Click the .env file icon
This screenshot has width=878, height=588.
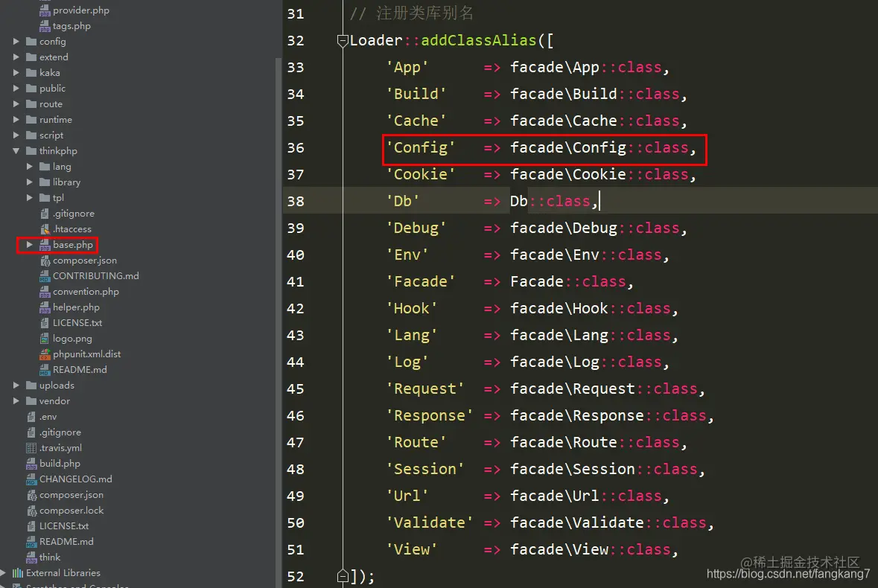31,417
